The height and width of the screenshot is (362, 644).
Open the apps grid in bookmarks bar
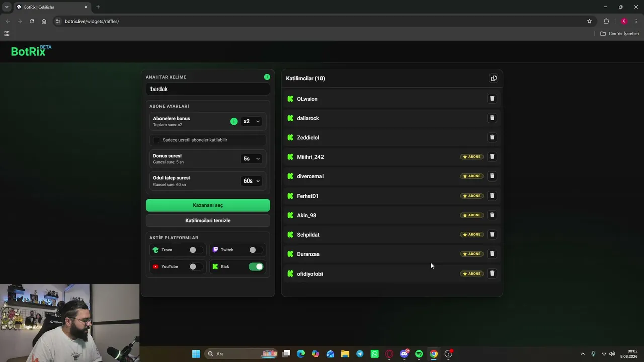[x=7, y=33]
